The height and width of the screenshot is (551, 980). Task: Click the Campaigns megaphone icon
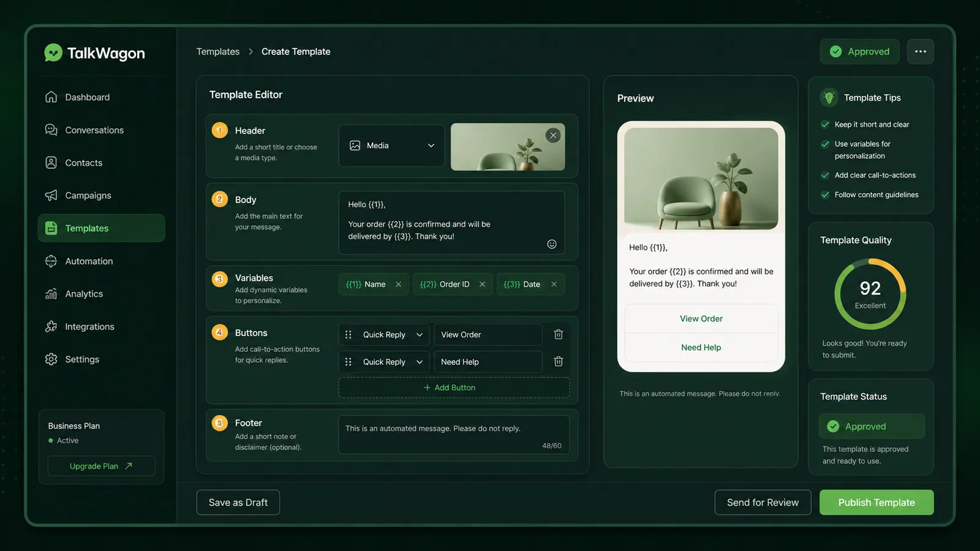click(51, 195)
